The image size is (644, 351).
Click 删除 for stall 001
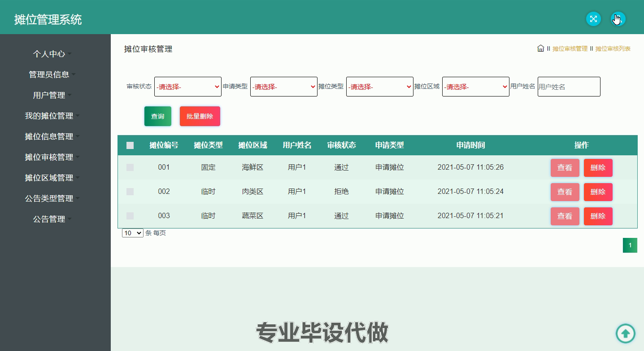click(x=598, y=168)
